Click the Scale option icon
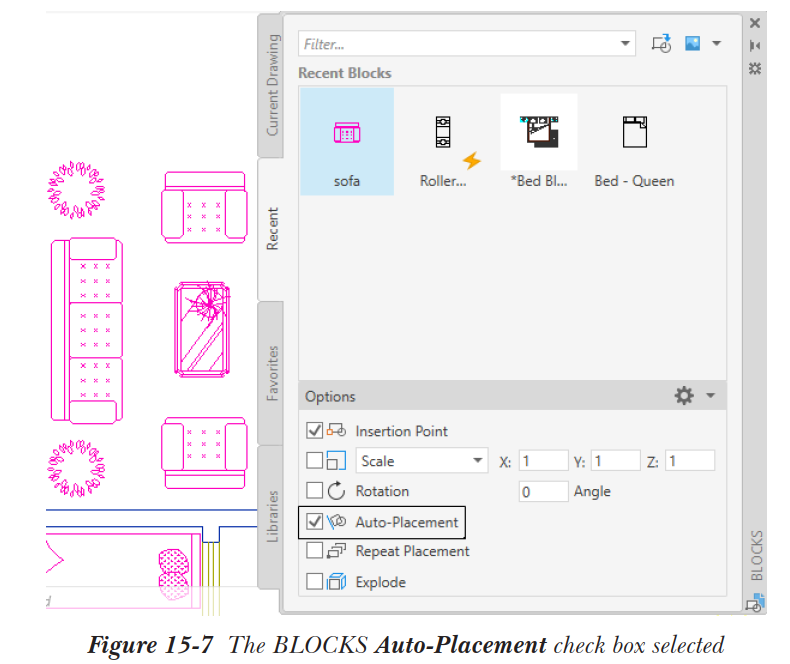The image size is (790, 664). (x=336, y=460)
